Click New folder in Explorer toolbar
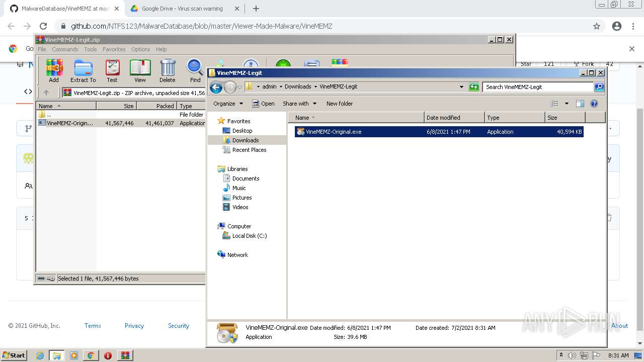The image size is (644, 362). [340, 104]
